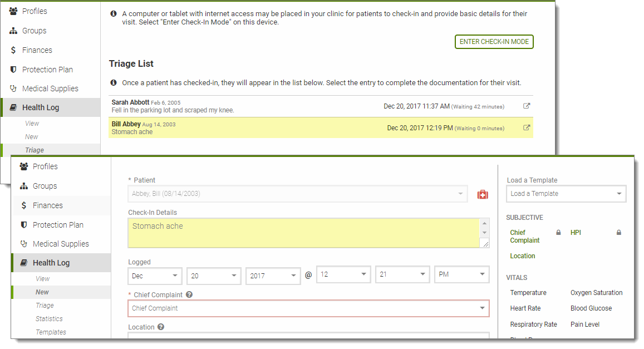Click the red first-aid kit icon beside Patient
The width and height of the screenshot is (644, 349).
483,194
